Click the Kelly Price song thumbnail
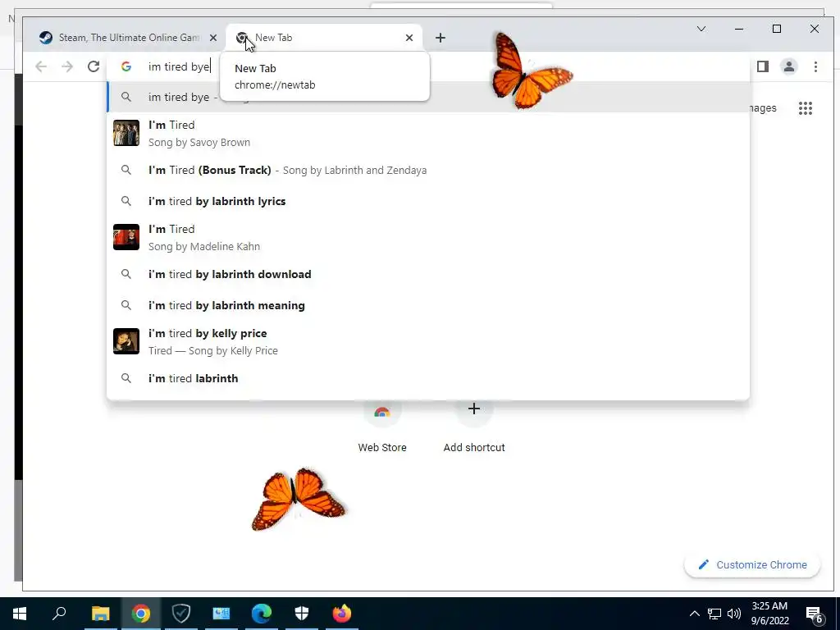 126,341
